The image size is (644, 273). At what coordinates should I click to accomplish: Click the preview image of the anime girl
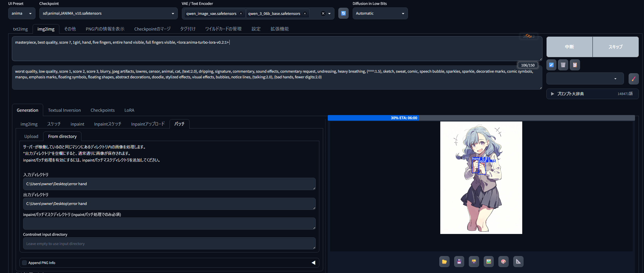tap(481, 178)
